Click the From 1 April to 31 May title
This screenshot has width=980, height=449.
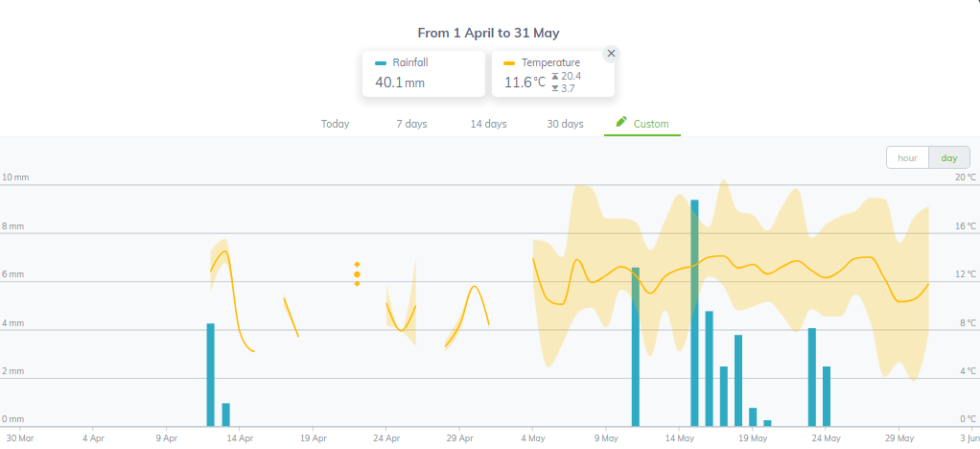coord(488,33)
